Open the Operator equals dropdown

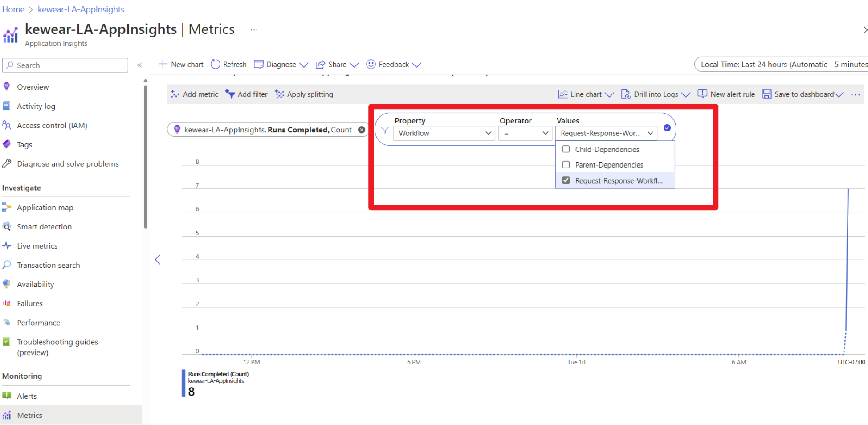pyautogui.click(x=525, y=133)
